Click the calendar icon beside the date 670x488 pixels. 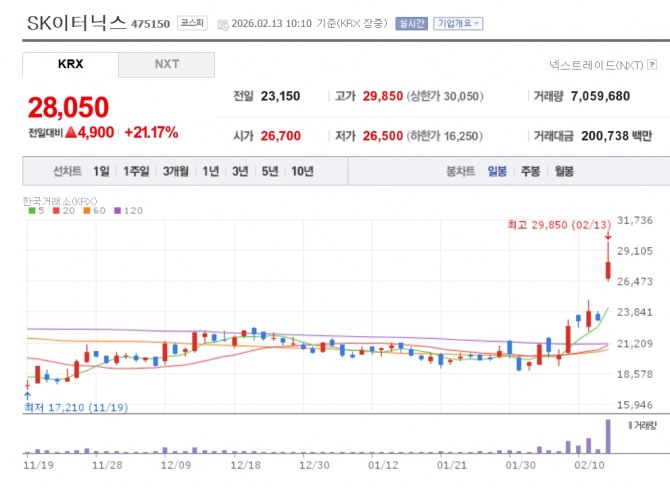coord(223,25)
